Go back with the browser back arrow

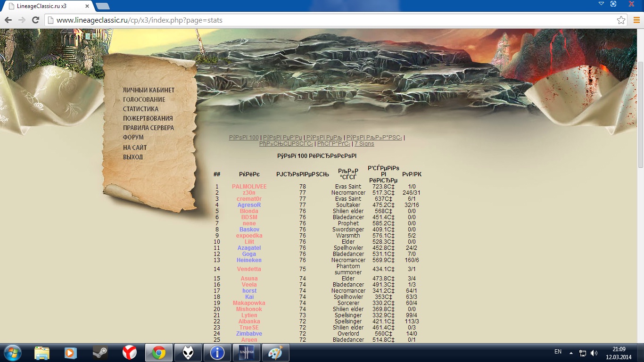[x=8, y=20]
